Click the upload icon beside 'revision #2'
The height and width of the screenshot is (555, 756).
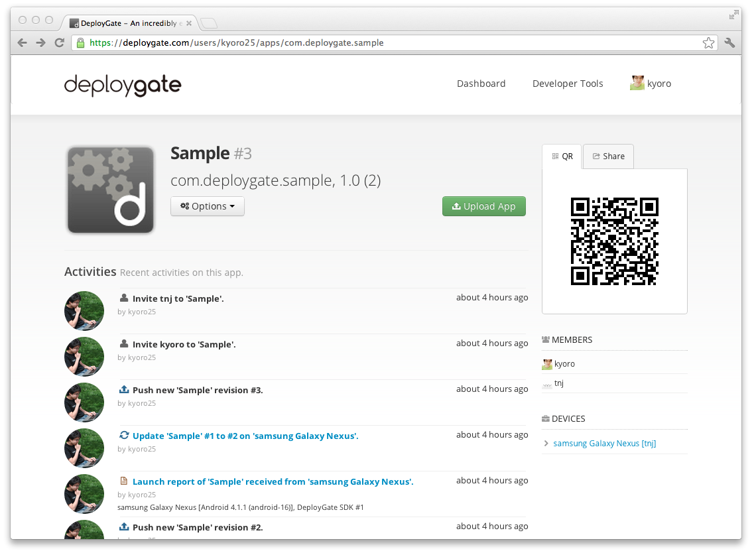coord(124,526)
